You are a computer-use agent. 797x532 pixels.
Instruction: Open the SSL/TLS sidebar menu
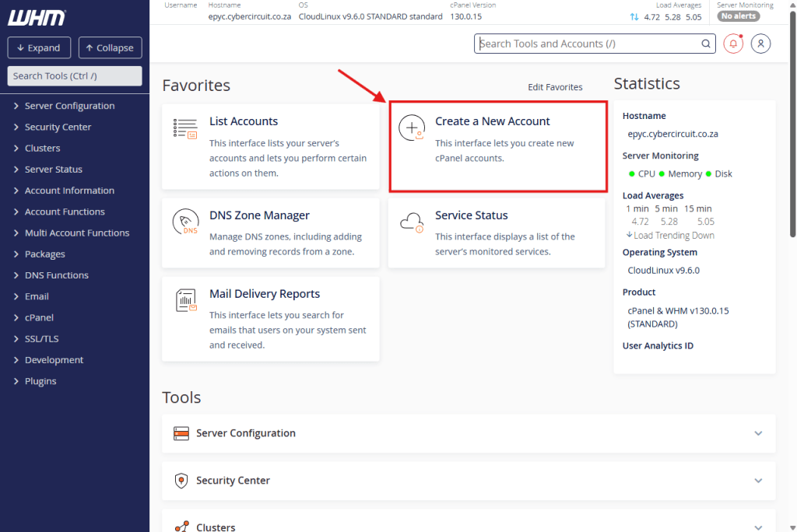click(41, 339)
